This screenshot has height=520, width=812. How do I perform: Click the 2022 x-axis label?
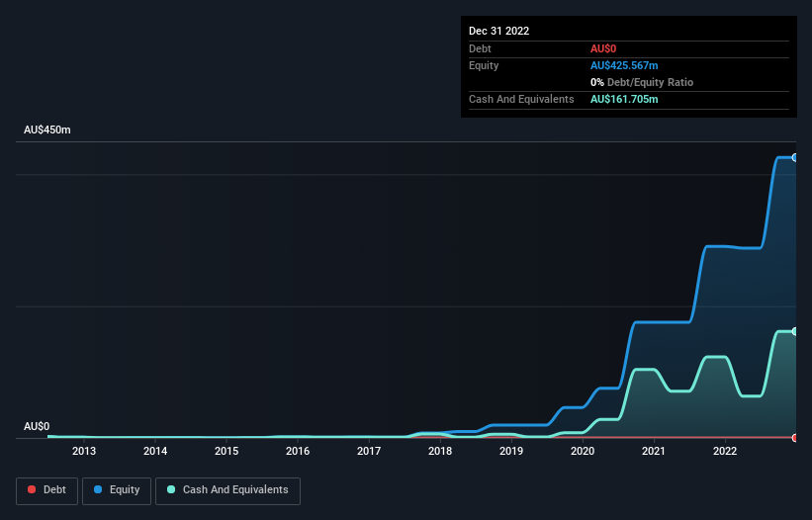click(725, 451)
